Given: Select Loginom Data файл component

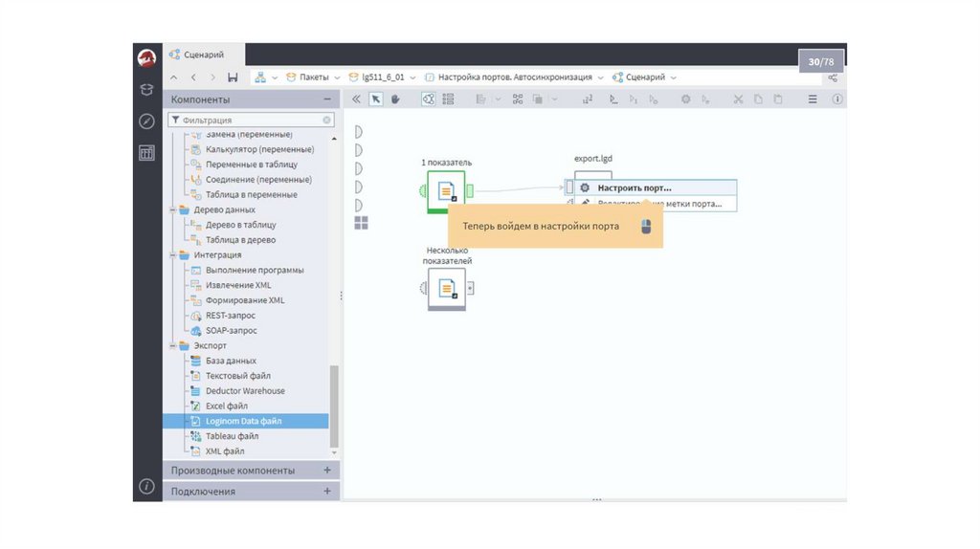Looking at the screenshot, I should click(x=243, y=421).
